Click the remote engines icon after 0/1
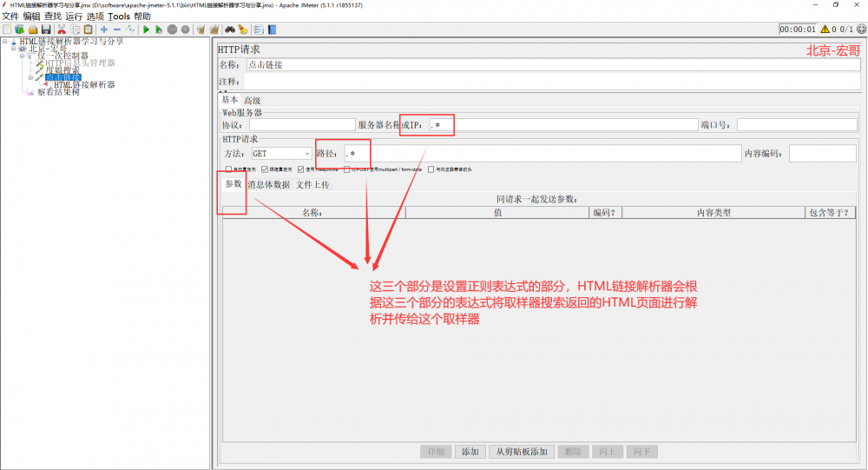The height and width of the screenshot is (470, 868). [x=861, y=30]
